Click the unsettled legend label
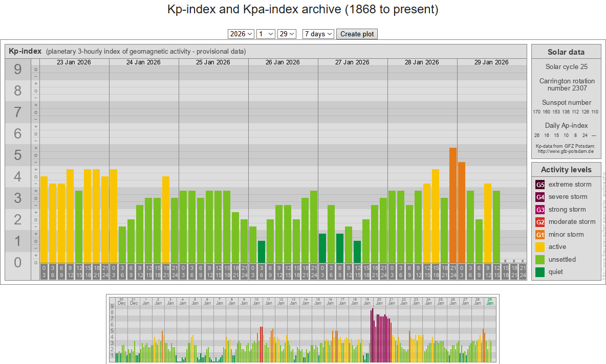Viewport: 606px width, 364px height. [562, 260]
